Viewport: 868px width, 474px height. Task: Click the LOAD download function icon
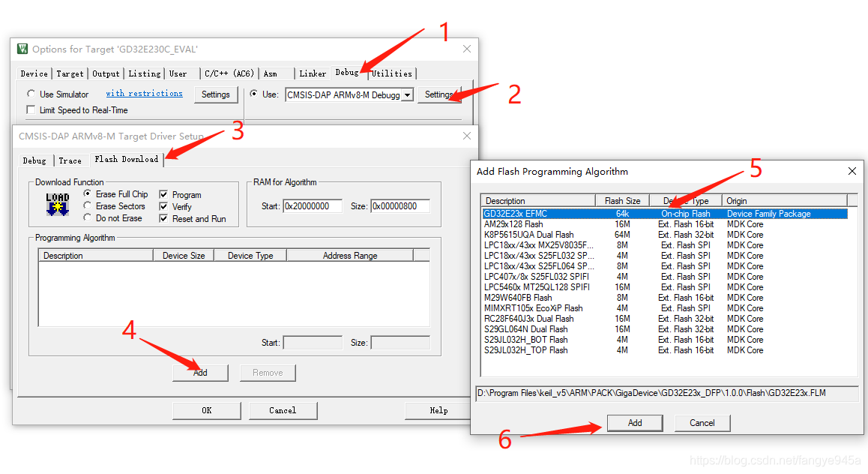58,204
